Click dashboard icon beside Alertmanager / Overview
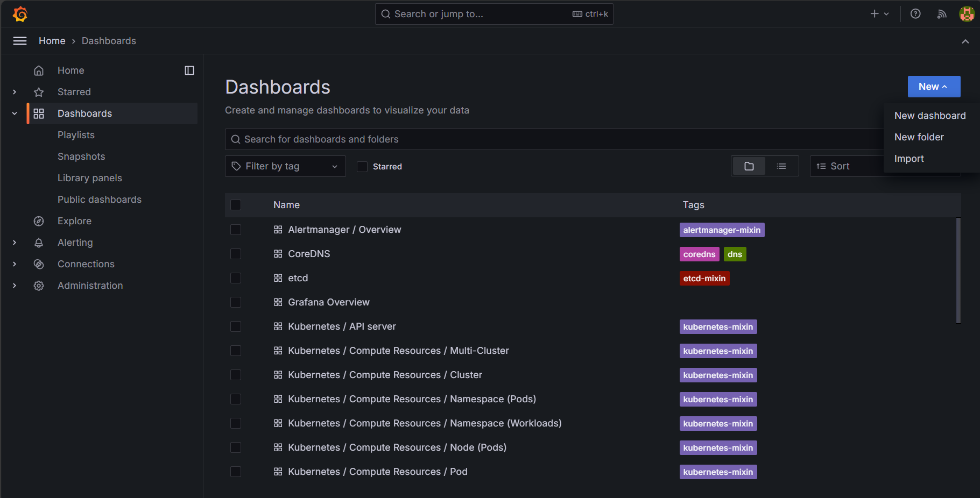Viewport: 980px width, 498px height. click(x=278, y=230)
